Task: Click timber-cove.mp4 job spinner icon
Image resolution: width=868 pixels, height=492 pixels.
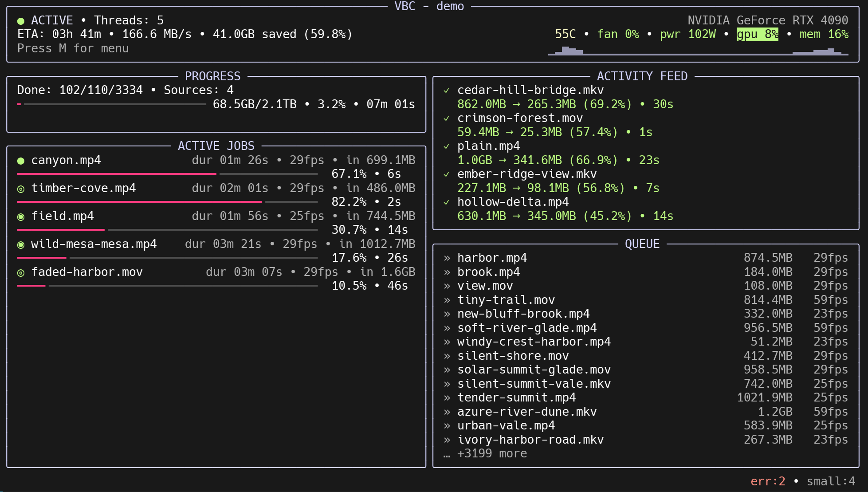Action: point(20,189)
